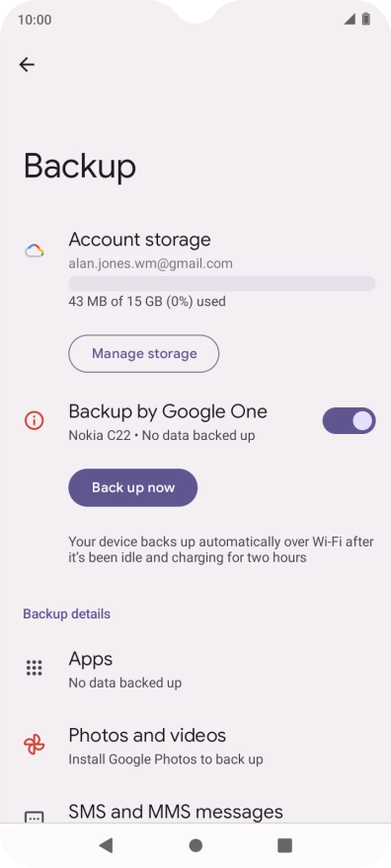
Task: Tap the Apps grid icon
Action: point(35,668)
